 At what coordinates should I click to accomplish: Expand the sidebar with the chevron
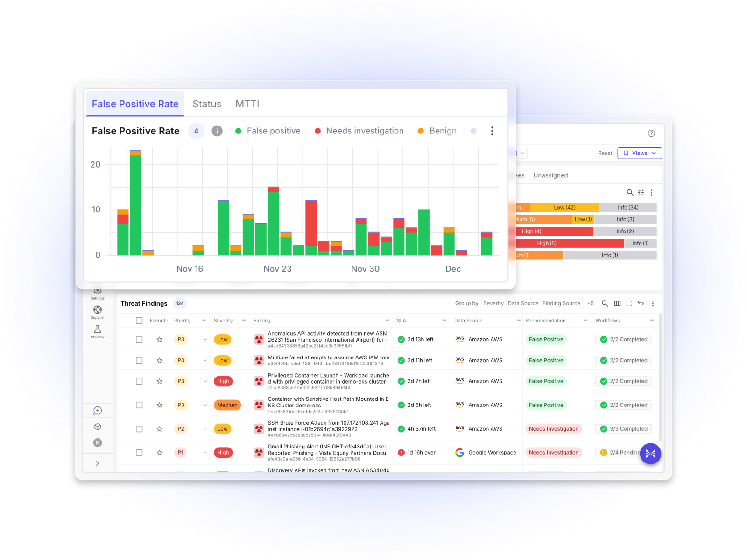(x=97, y=463)
